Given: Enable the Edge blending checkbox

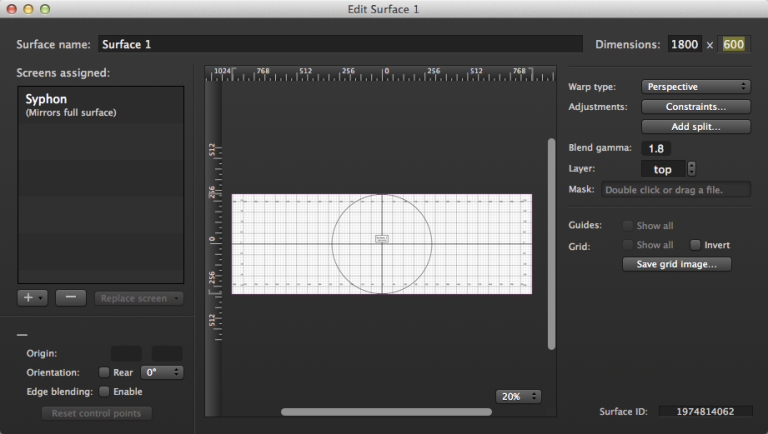Looking at the screenshot, I should tap(105, 391).
